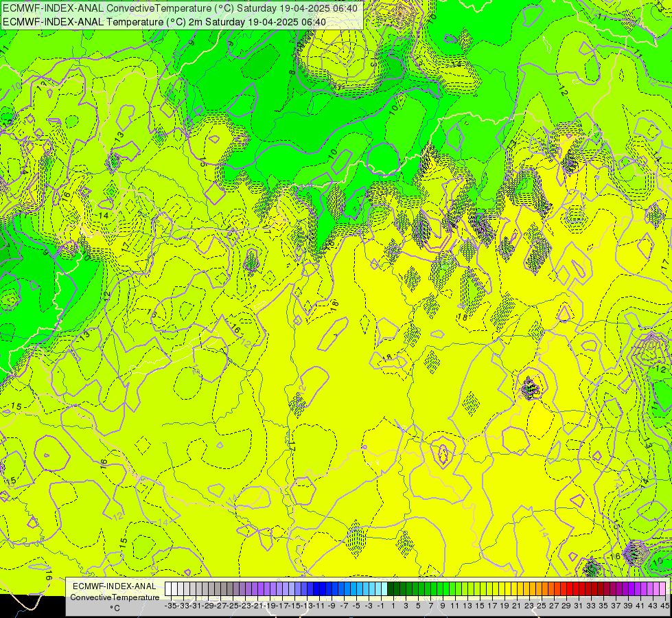The image size is (672, 618).
Task: Click the 'ECMWF-INDEX-ANAL' label in the legend
Action: tap(115, 586)
